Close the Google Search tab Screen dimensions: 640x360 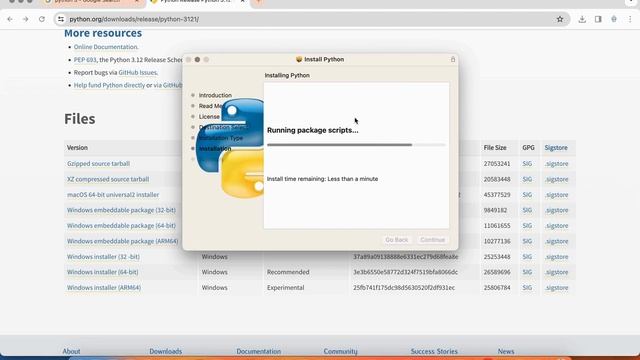click(137, 2)
